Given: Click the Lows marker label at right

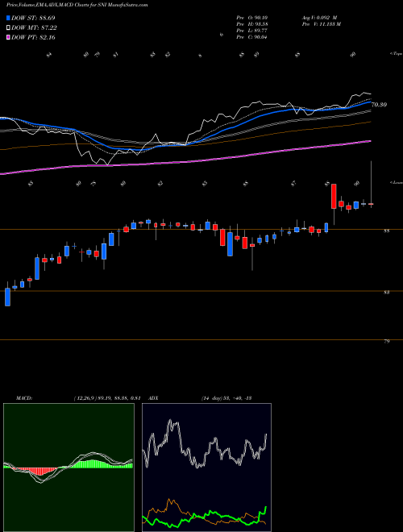Looking at the screenshot, I should (396, 182).
